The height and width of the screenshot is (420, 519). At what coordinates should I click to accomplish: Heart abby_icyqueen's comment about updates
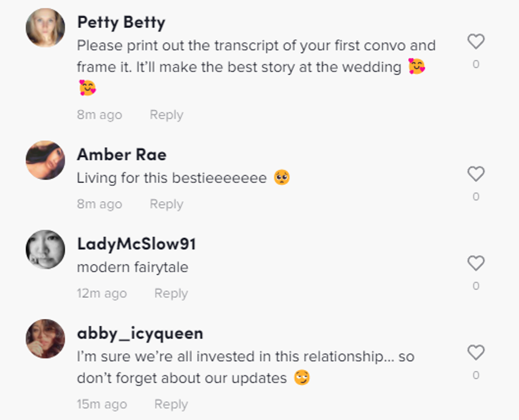pyautogui.click(x=476, y=353)
